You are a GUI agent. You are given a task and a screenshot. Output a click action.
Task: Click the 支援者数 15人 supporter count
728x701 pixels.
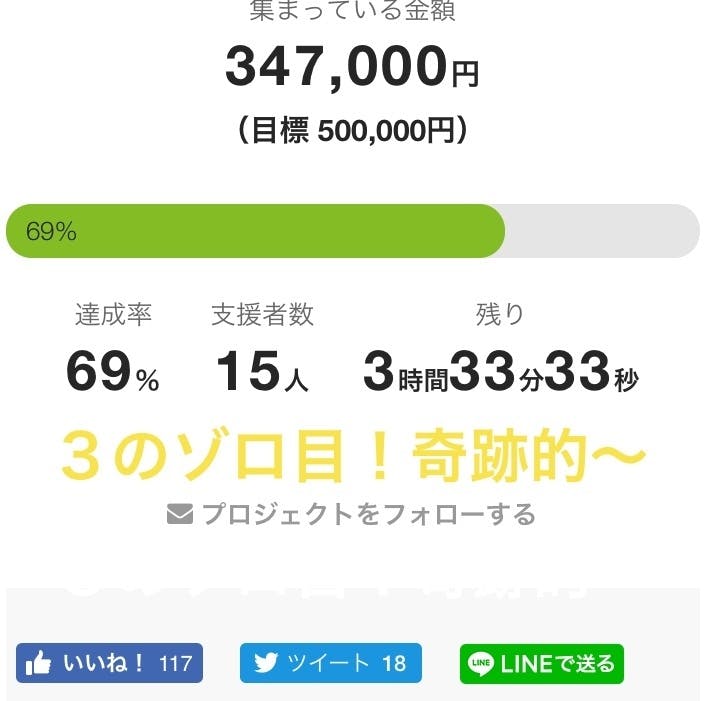click(262, 373)
